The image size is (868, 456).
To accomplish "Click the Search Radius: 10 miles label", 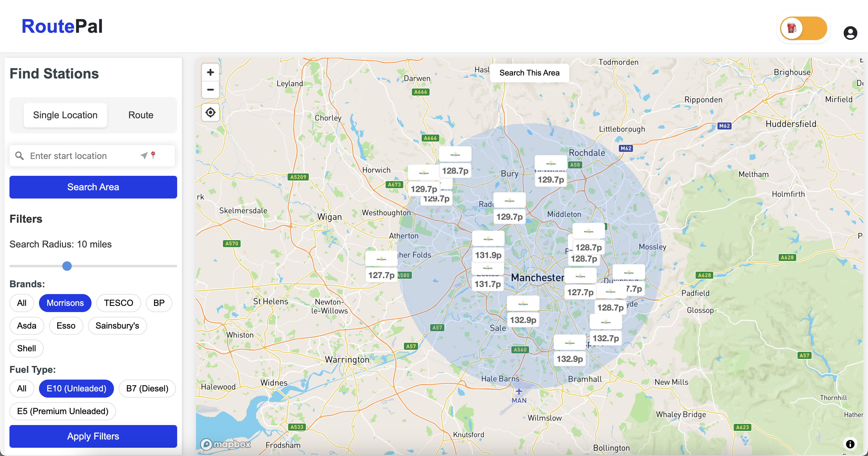I will [x=60, y=244].
